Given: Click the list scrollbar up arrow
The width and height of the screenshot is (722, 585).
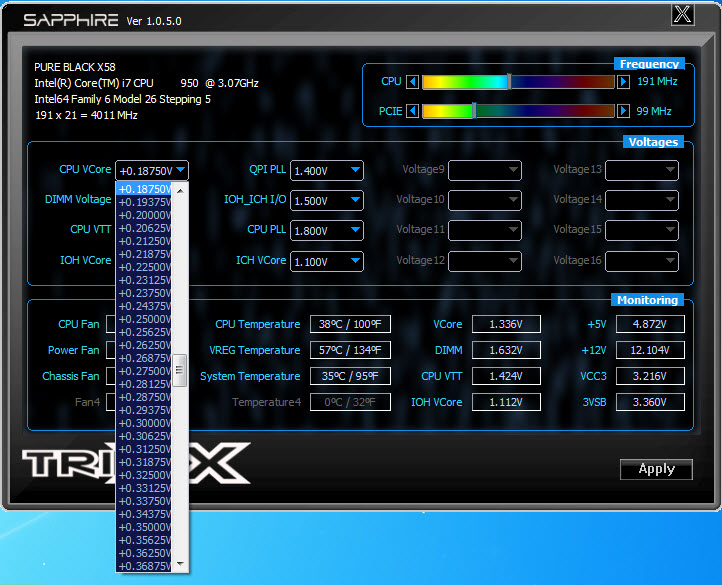Looking at the screenshot, I should point(180,191).
